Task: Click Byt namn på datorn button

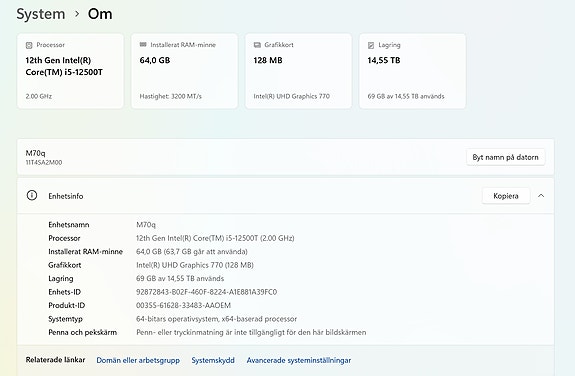Action: tap(505, 157)
